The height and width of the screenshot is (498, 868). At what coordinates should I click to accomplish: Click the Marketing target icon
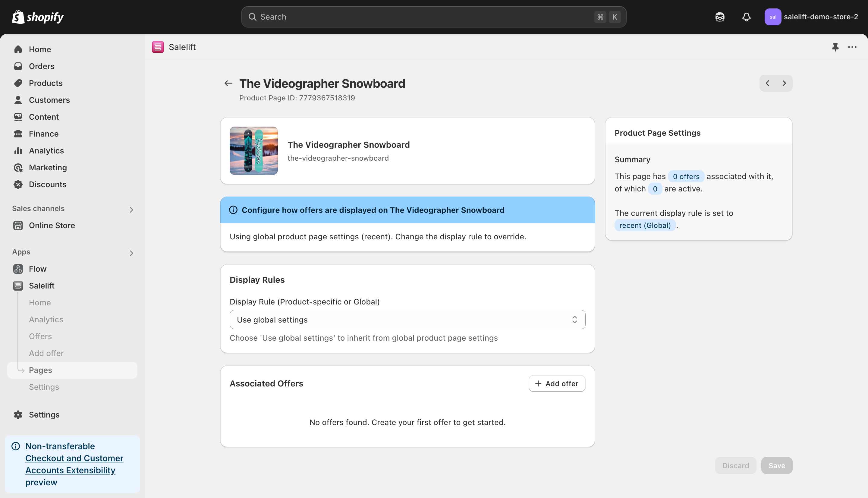(x=18, y=167)
